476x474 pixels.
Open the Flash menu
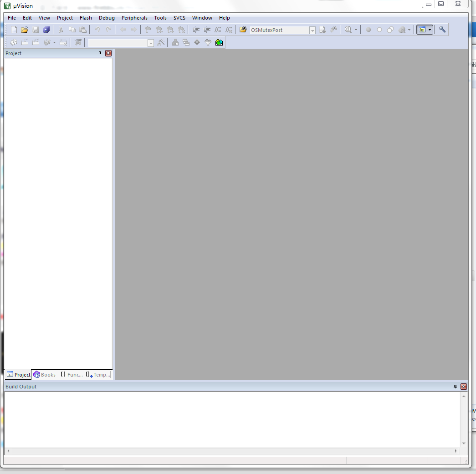[x=86, y=18]
